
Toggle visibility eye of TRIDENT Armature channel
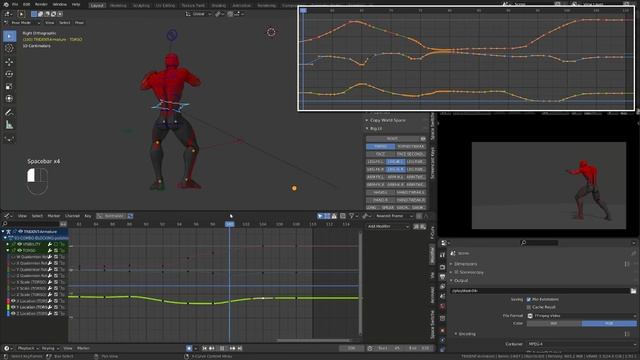point(20,231)
